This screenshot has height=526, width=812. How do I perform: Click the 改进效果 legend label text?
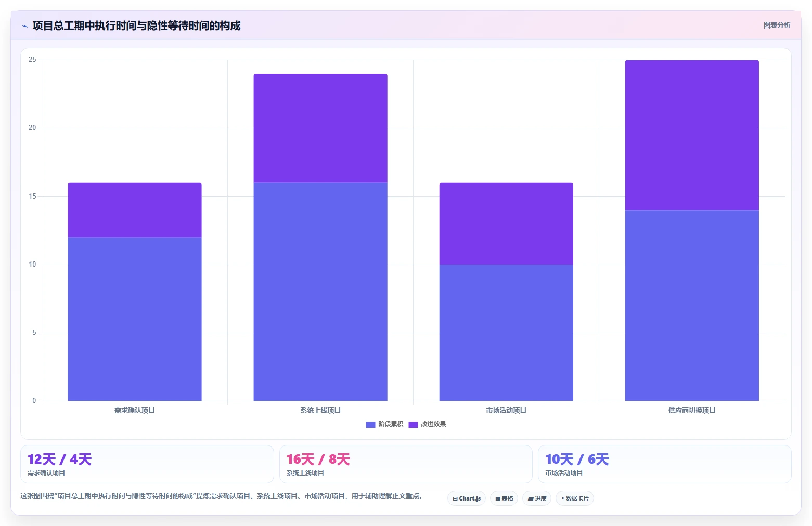click(x=433, y=424)
